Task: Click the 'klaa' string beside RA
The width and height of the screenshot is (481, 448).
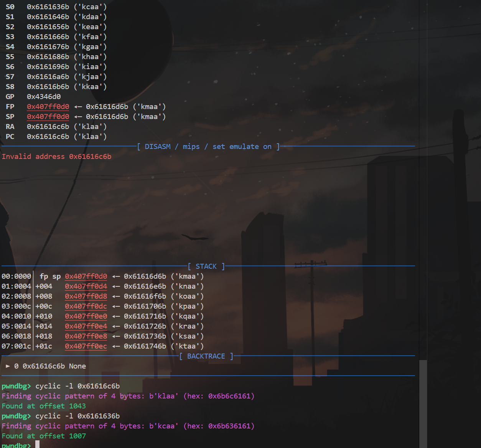Action: tap(90, 127)
